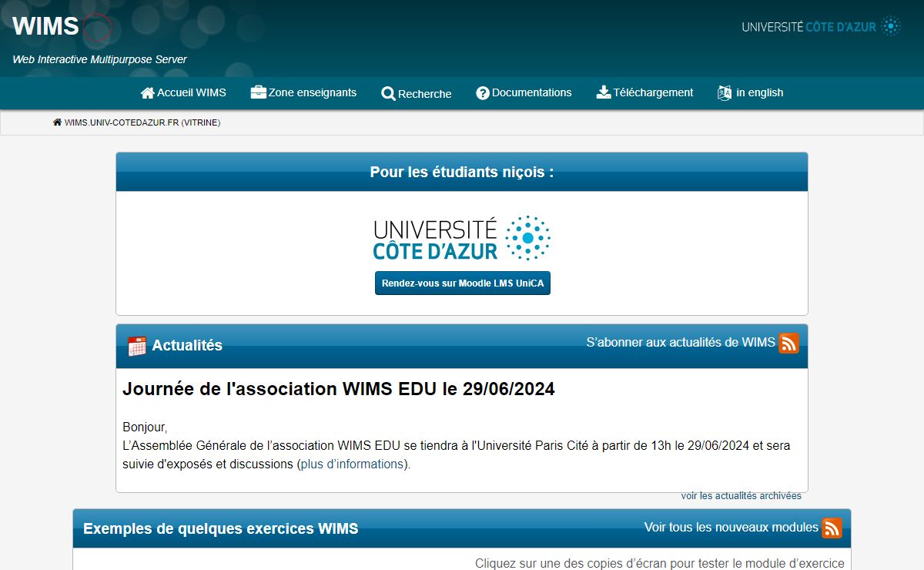Click the question mark Documentations icon
The height and width of the screenshot is (570, 924).
(x=483, y=93)
